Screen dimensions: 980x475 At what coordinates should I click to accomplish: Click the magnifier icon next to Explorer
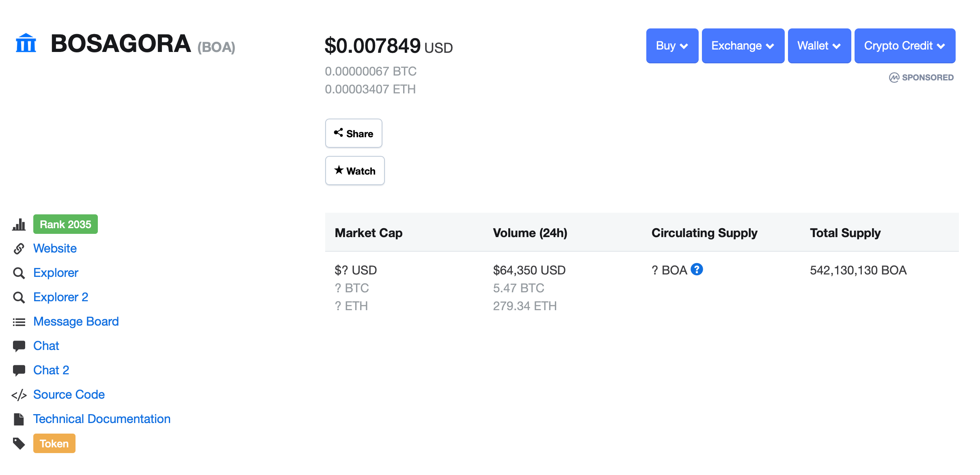point(19,273)
